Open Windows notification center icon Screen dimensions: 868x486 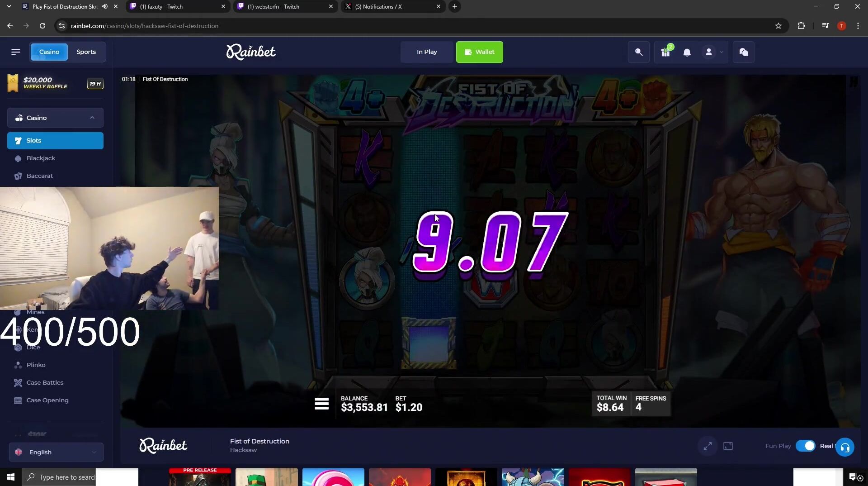tap(852, 477)
